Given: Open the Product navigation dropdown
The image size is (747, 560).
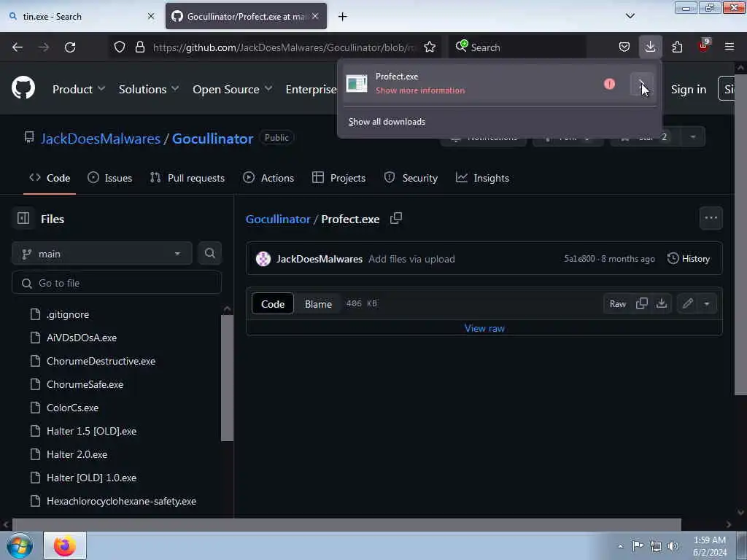Looking at the screenshot, I should pos(79,89).
